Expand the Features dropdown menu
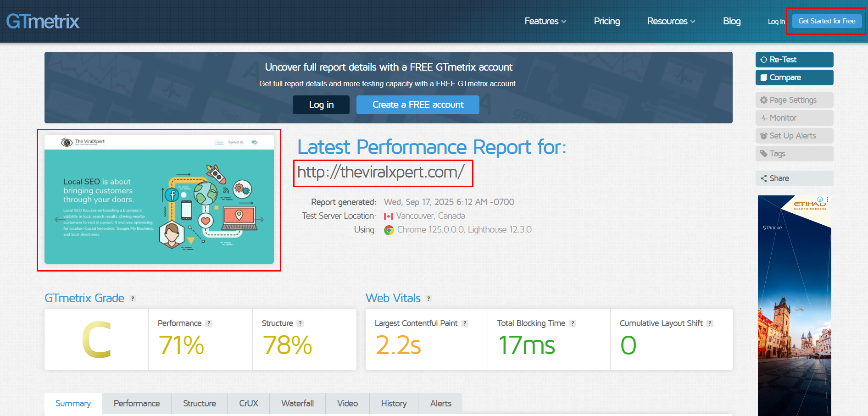868x416 pixels. tap(545, 21)
